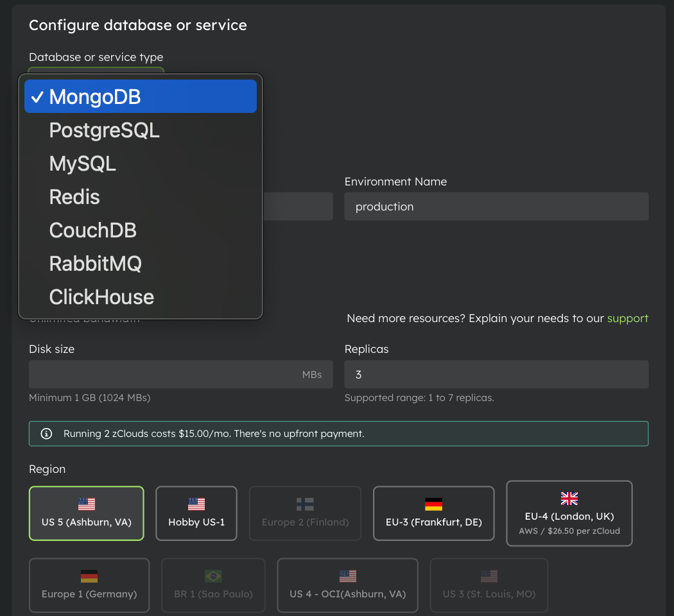Click the US 5 Ashburn flag icon
This screenshot has height=616, width=674.
(87, 504)
